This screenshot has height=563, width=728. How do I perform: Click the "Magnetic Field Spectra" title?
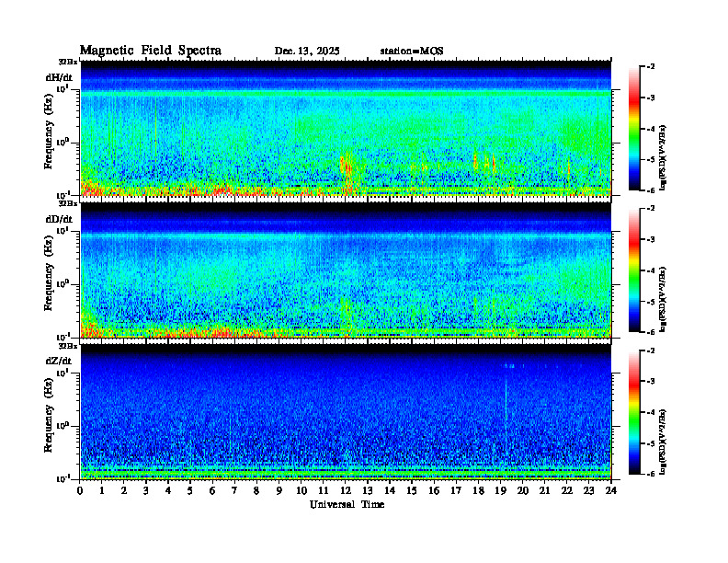point(151,51)
